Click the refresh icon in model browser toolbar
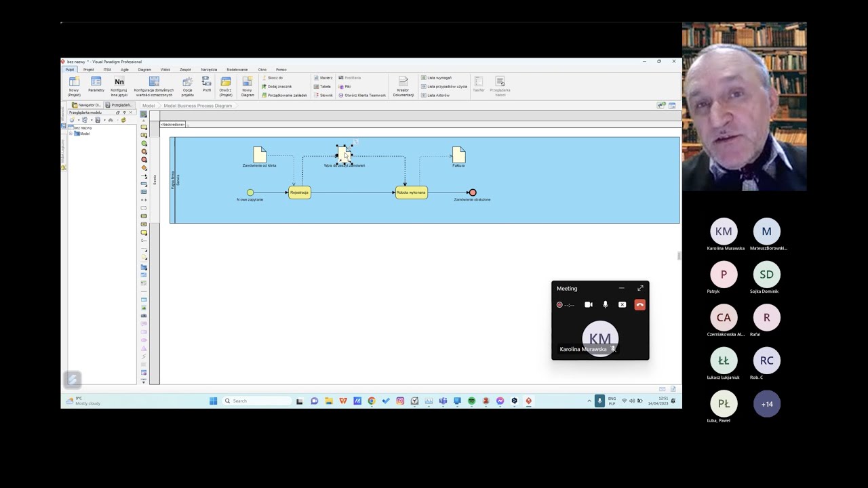The image size is (868, 488). click(x=123, y=120)
